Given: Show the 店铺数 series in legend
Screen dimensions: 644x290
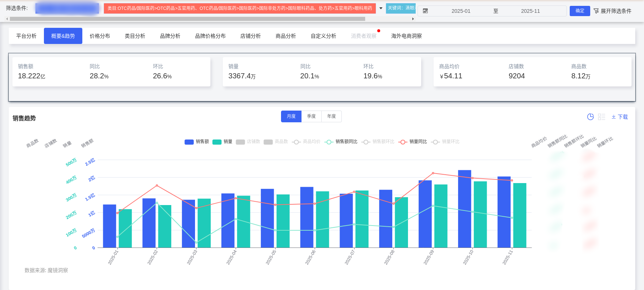Looking at the screenshot, I should tap(240, 142).
